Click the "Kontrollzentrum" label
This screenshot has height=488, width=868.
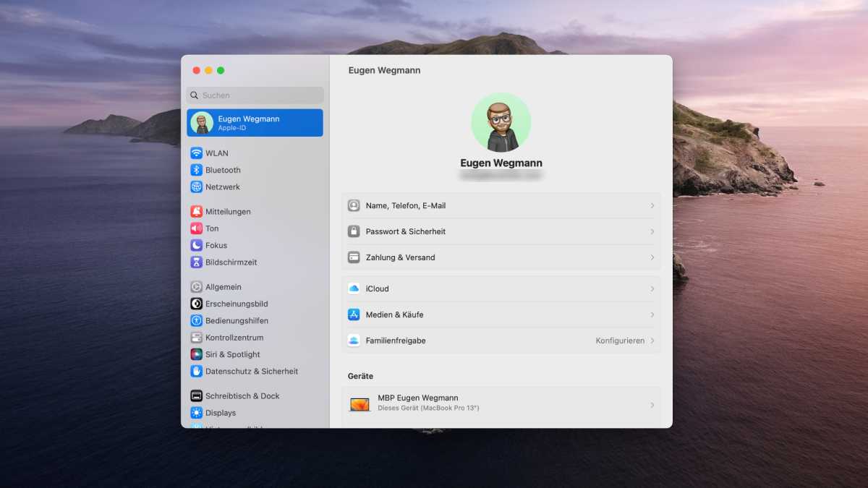click(234, 338)
